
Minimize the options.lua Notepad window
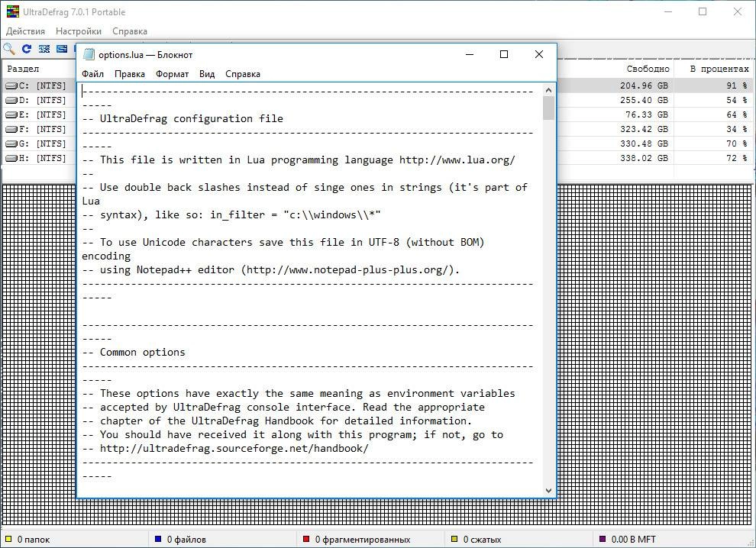tap(470, 54)
